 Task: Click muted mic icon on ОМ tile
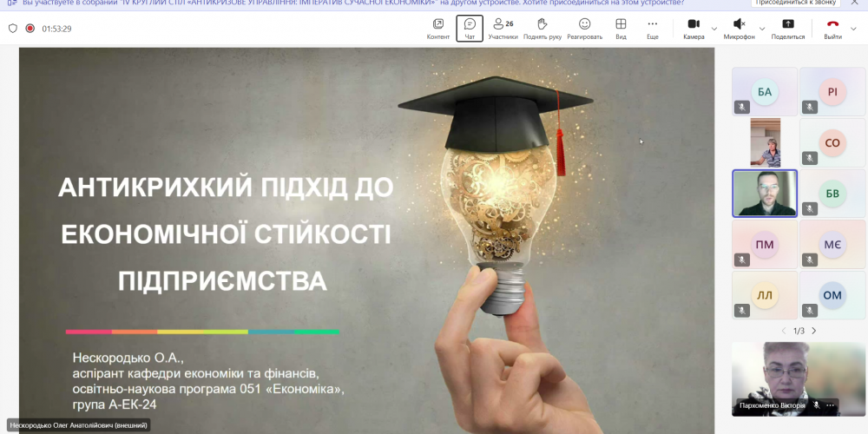(x=810, y=311)
